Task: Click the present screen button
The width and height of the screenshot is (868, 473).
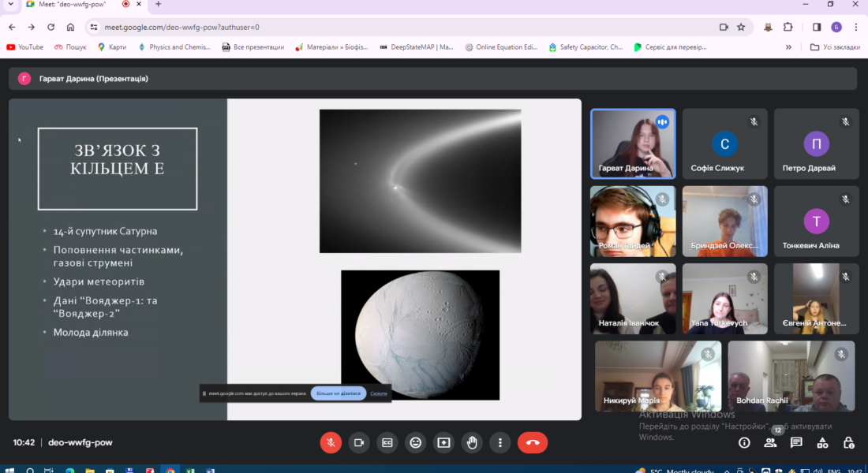Action: pos(443,443)
